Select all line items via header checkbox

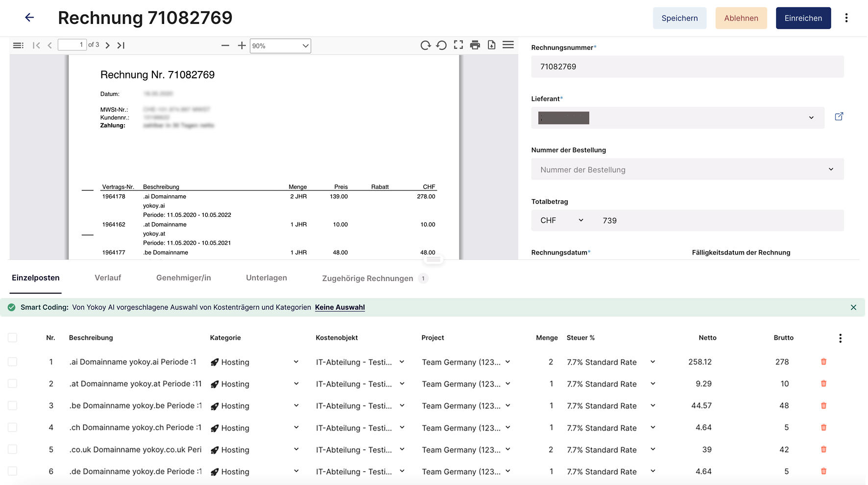click(13, 338)
